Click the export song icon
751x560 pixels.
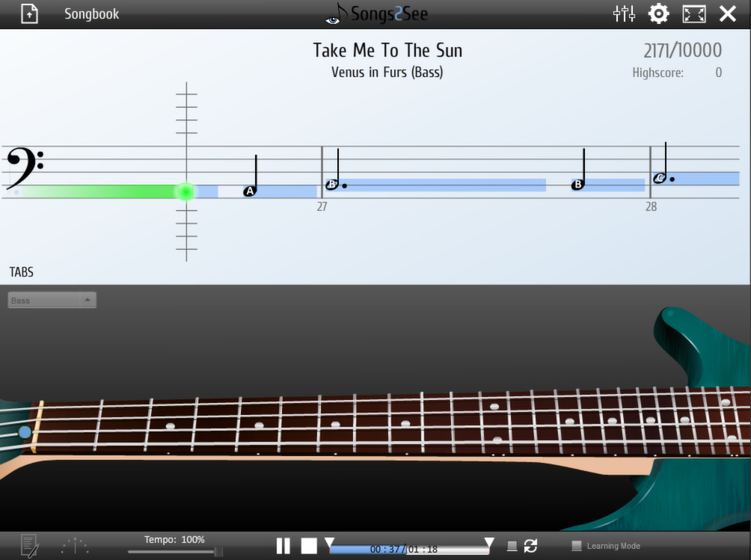(28, 13)
